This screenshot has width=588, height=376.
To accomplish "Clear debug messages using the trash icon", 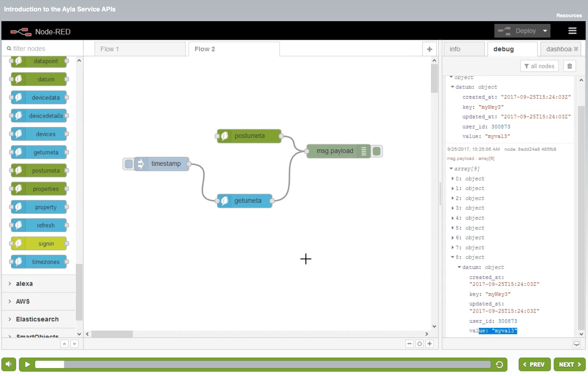I will click(x=569, y=66).
